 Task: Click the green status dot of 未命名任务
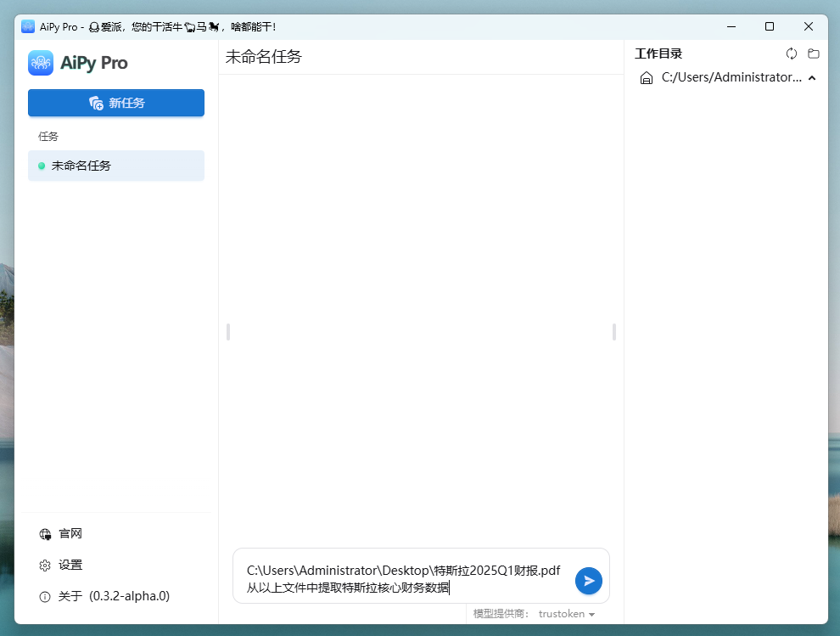pyautogui.click(x=42, y=166)
